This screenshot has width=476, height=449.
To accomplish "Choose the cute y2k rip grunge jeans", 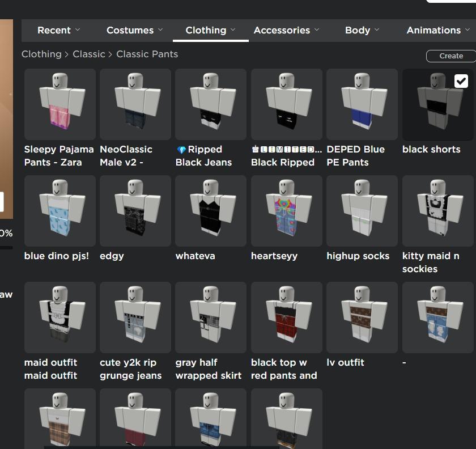I will click(x=135, y=317).
